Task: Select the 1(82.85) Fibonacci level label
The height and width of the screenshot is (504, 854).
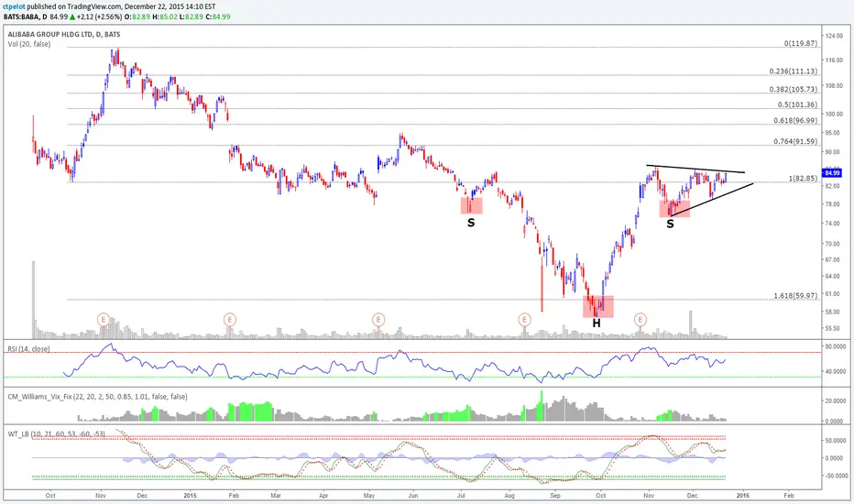Action: [803, 179]
